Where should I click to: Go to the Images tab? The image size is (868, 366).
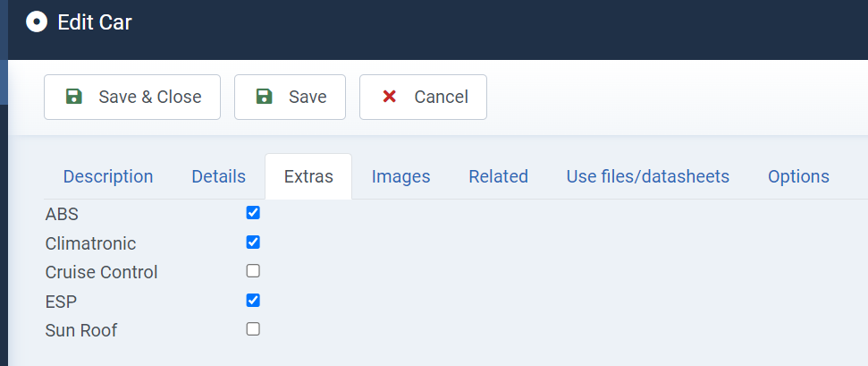(400, 176)
